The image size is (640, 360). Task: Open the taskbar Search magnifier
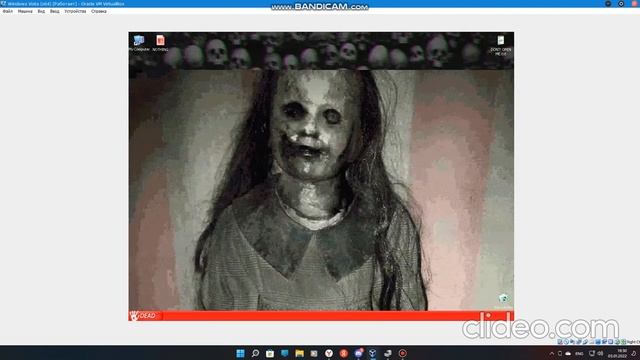click(255, 353)
